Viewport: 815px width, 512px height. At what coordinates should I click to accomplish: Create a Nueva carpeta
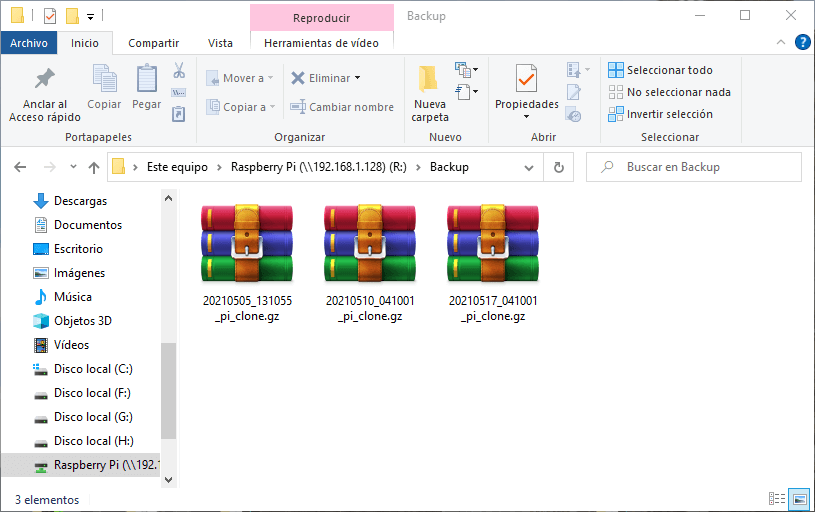point(430,94)
